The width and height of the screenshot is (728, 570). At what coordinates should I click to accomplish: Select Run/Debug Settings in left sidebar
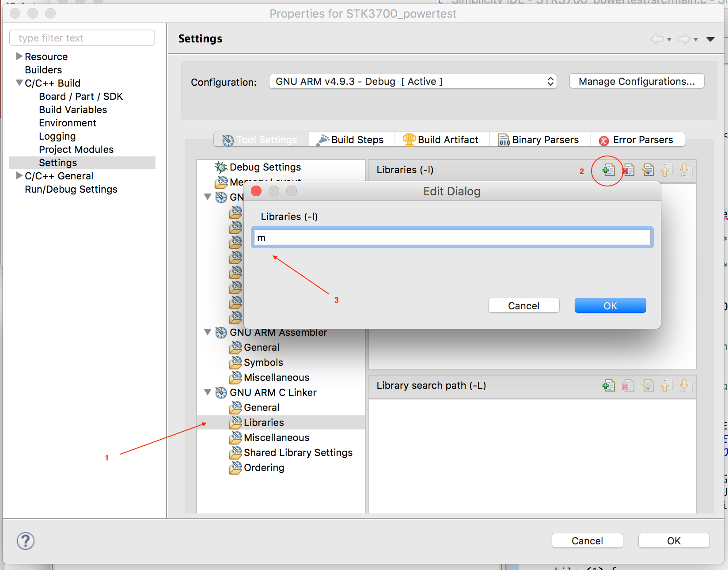click(71, 190)
